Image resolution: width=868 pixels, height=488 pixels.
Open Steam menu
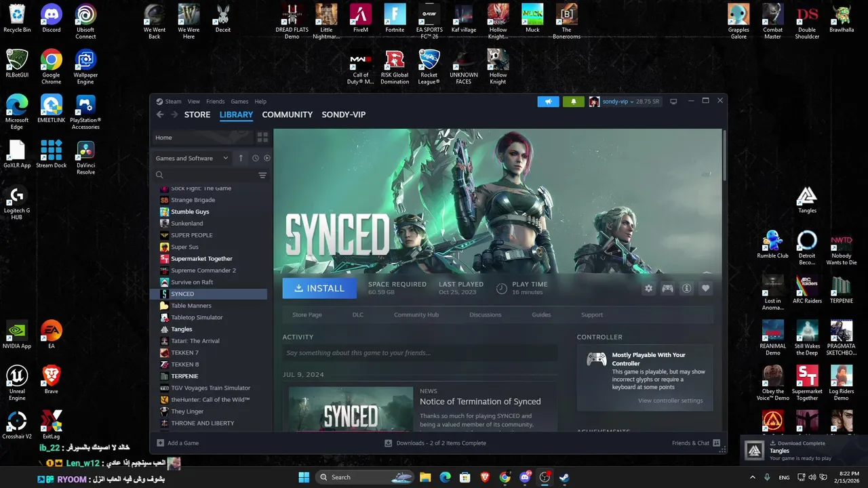(x=173, y=102)
